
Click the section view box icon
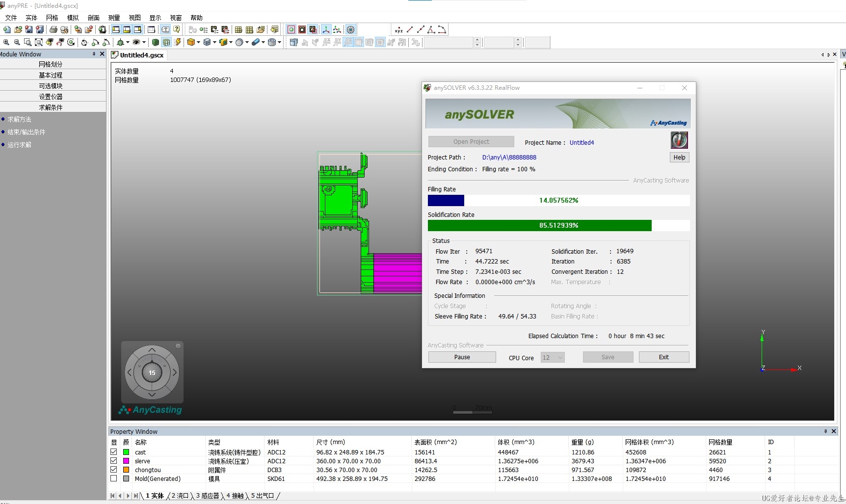pyautogui.click(x=293, y=42)
